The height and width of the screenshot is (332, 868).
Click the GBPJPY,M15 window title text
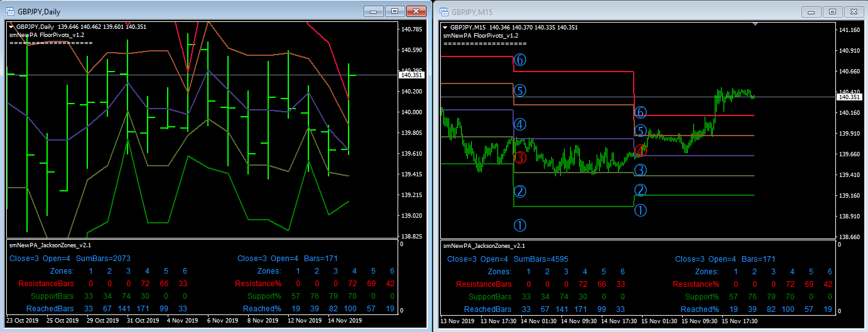coord(472,12)
